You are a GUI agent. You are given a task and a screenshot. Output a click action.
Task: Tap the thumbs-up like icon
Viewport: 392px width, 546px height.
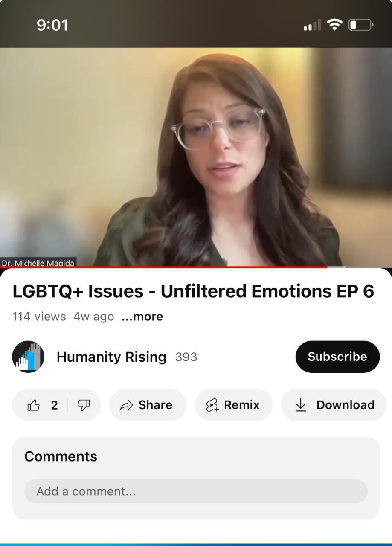pyautogui.click(x=33, y=405)
